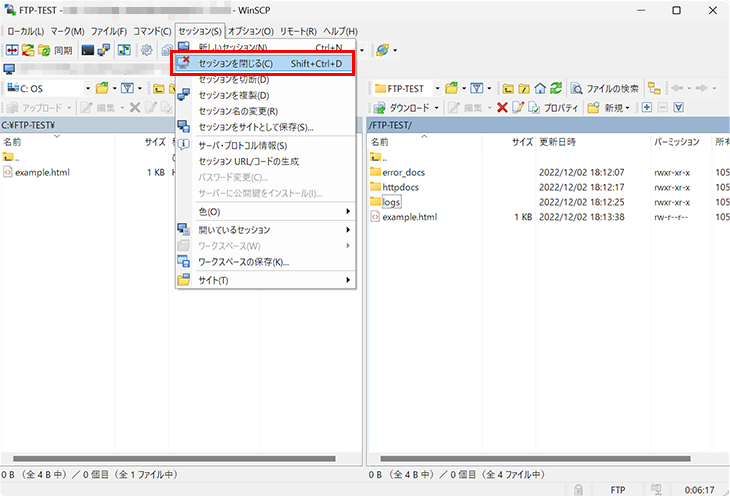Click the remote back arrow icon

pos(677,88)
